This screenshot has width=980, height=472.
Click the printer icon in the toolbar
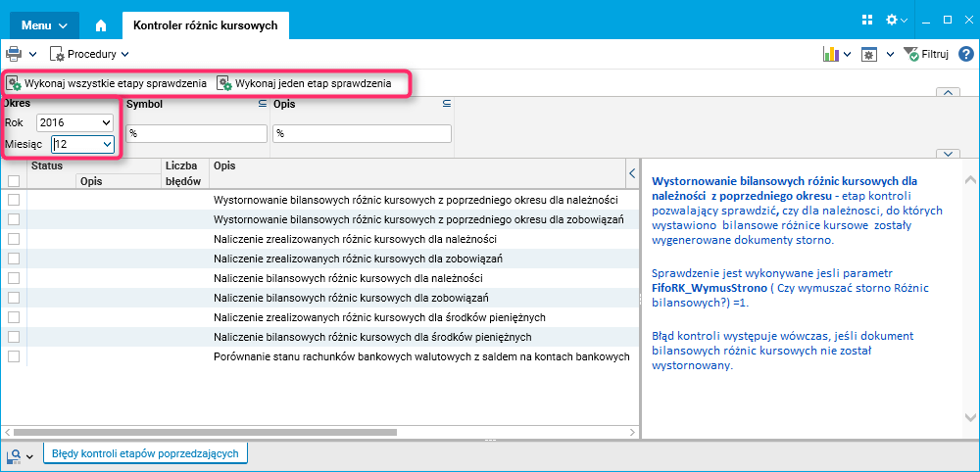tap(14, 54)
